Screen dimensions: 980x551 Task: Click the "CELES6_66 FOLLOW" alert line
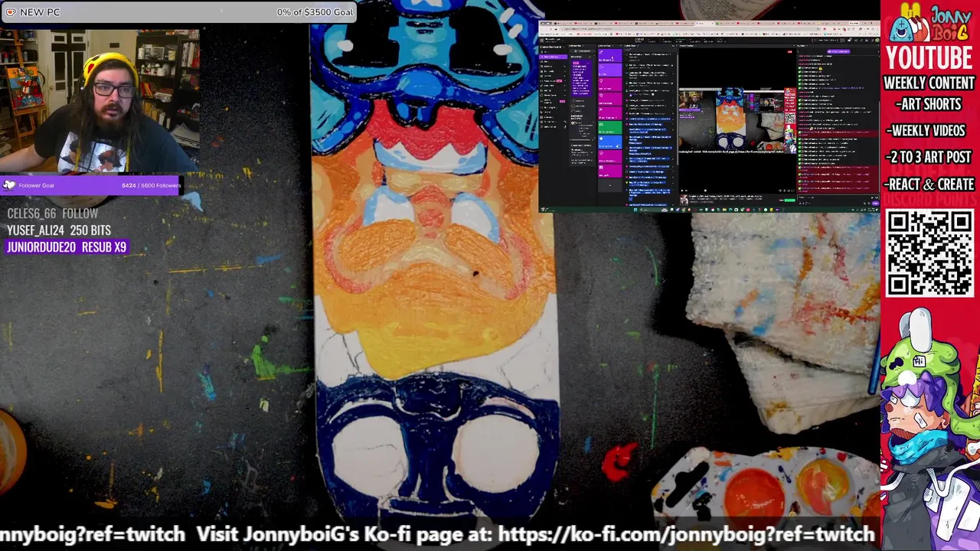tap(53, 214)
